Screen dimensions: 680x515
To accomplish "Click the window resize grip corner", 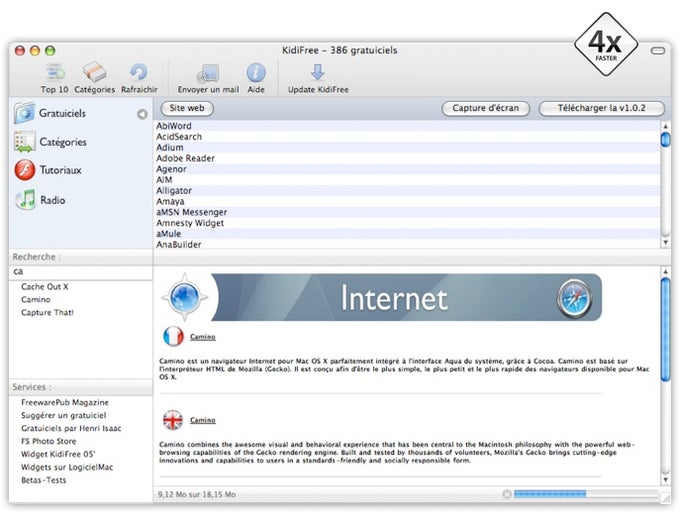I will [x=665, y=498].
